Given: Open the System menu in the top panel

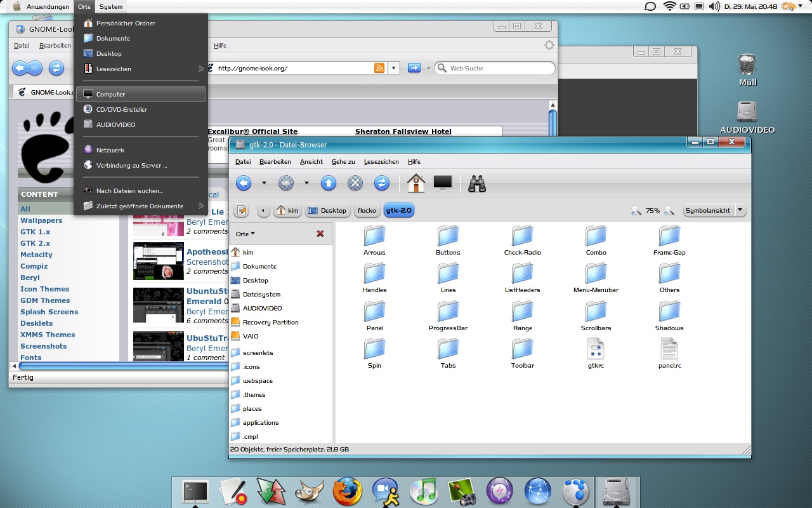Looking at the screenshot, I should pos(111,6).
